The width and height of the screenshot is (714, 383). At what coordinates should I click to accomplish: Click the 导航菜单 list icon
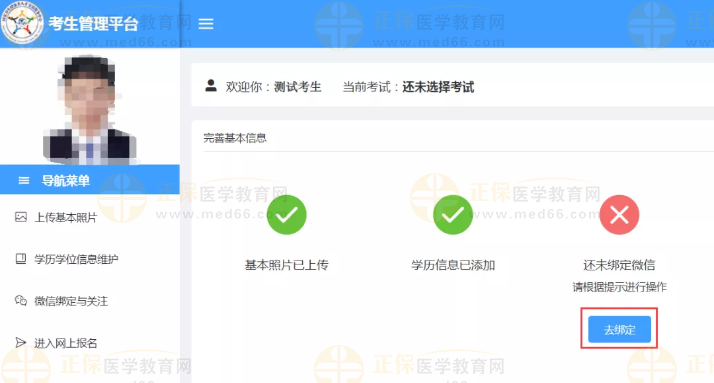click(x=24, y=181)
